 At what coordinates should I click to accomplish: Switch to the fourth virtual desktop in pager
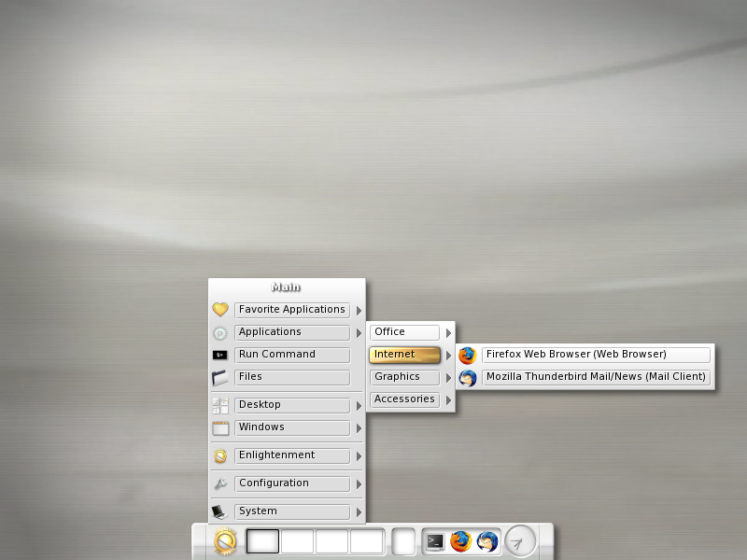click(x=366, y=541)
